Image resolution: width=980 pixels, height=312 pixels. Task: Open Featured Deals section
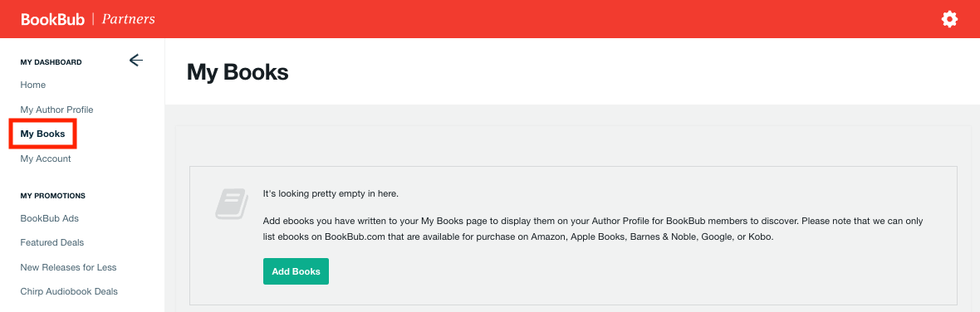[x=51, y=243]
